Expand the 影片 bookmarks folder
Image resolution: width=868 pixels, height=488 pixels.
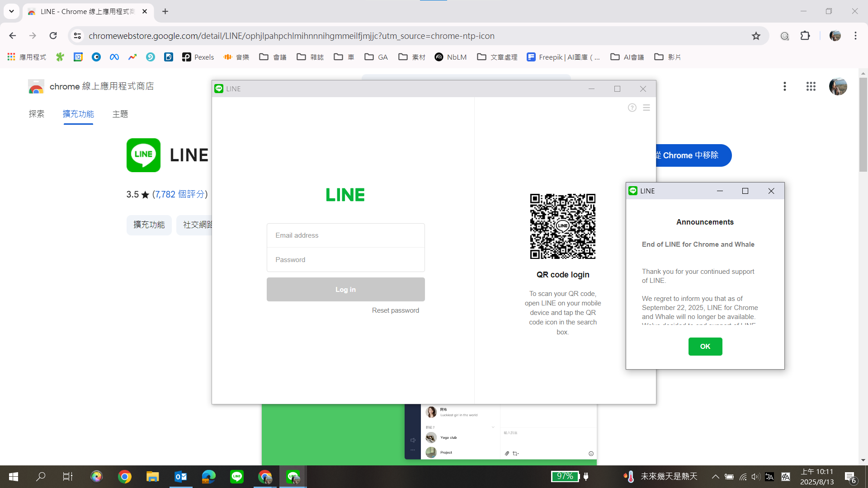point(668,57)
